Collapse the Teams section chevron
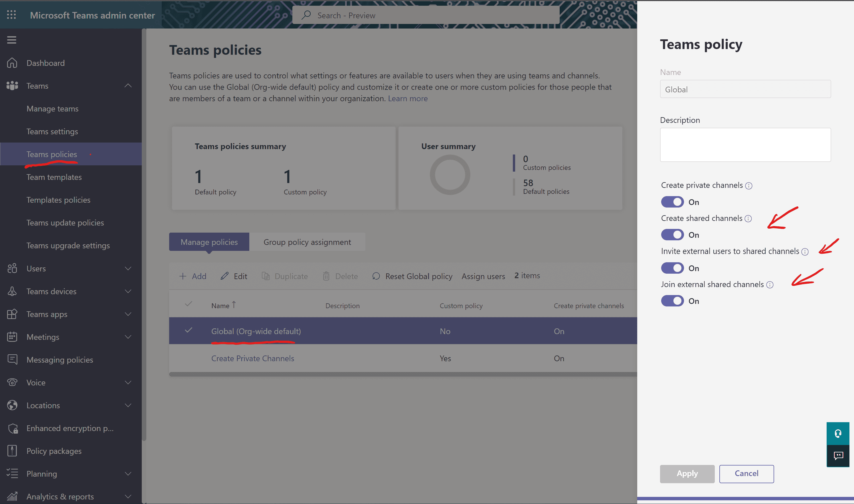This screenshot has height=504, width=854. click(x=128, y=86)
